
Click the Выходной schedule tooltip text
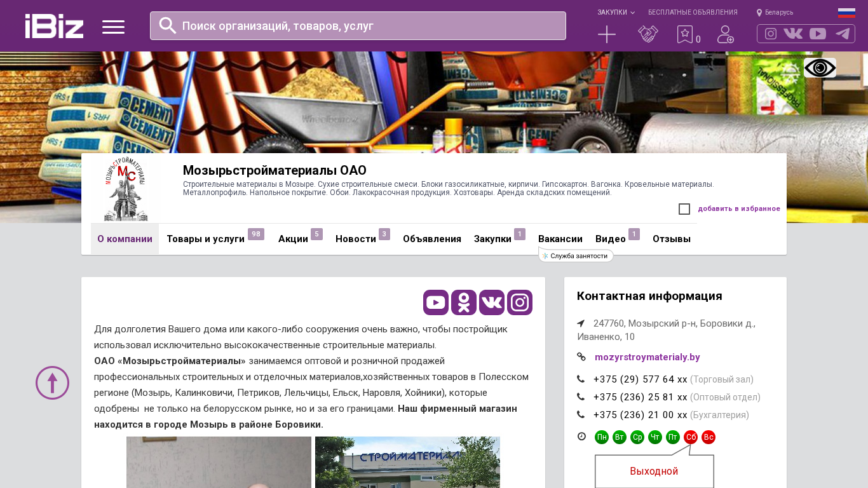click(654, 471)
